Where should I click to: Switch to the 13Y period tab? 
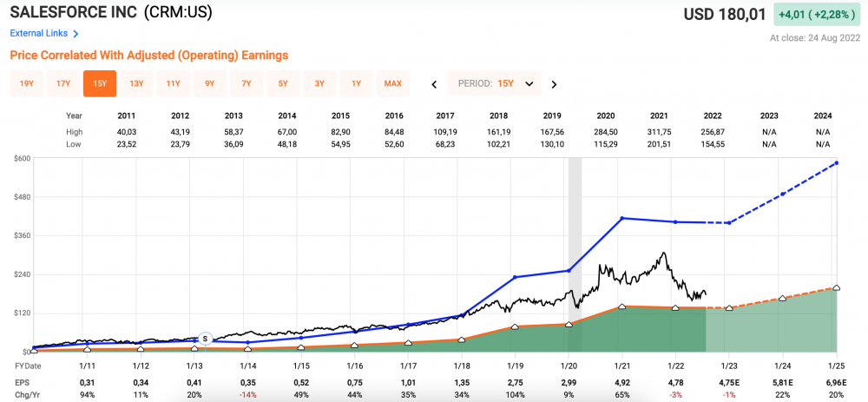pos(137,83)
